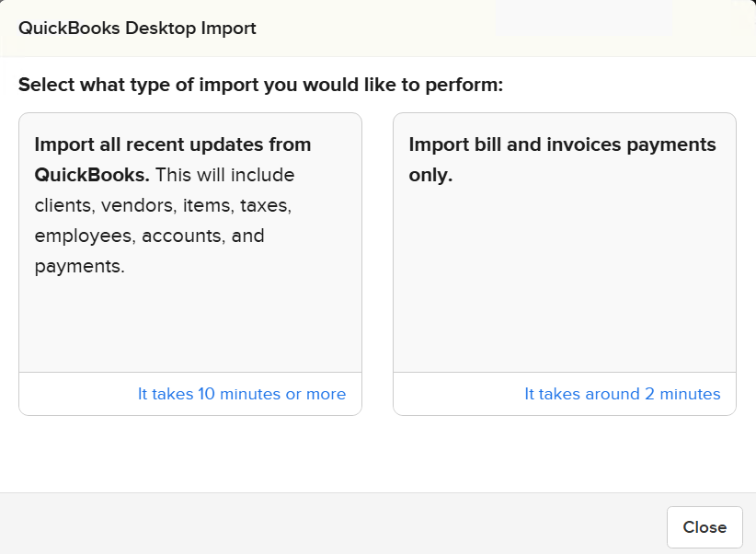Click the white footer strip of the payments-only card
756x554 pixels.
coord(451,394)
